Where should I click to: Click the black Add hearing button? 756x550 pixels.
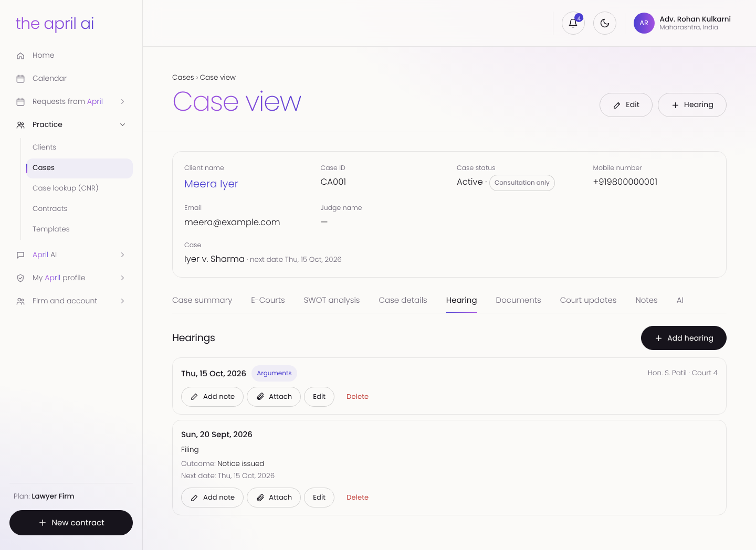(x=684, y=338)
